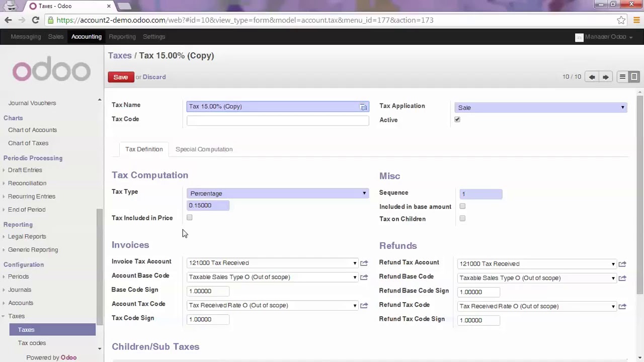The height and width of the screenshot is (362, 644).
Task: Expand Refund Base Code dropdown
Action: (613, 278)
